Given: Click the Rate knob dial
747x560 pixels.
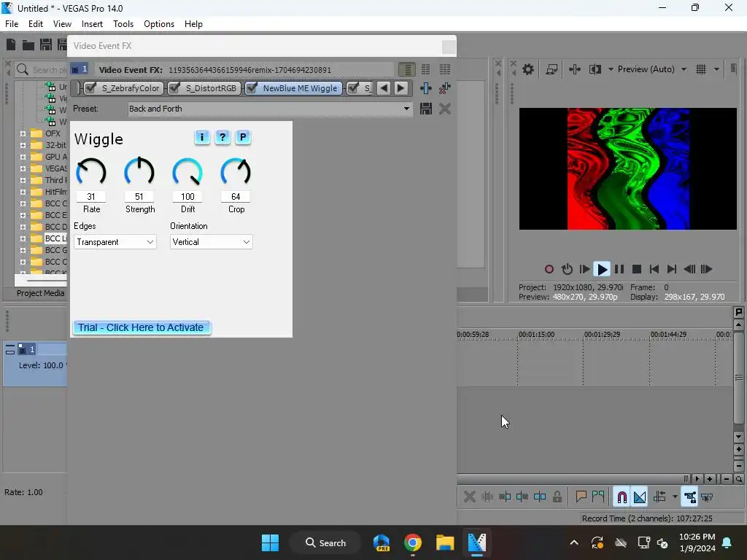Looking at the screenshot, I should click(91, 172).
